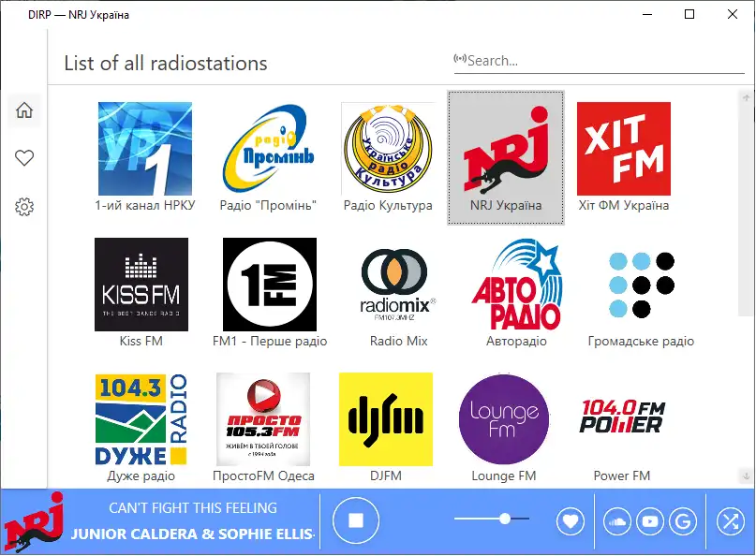This screenshot has height=556, width=756.
Task: Maximize the DIRP window
Action: [x=689, y=14]
